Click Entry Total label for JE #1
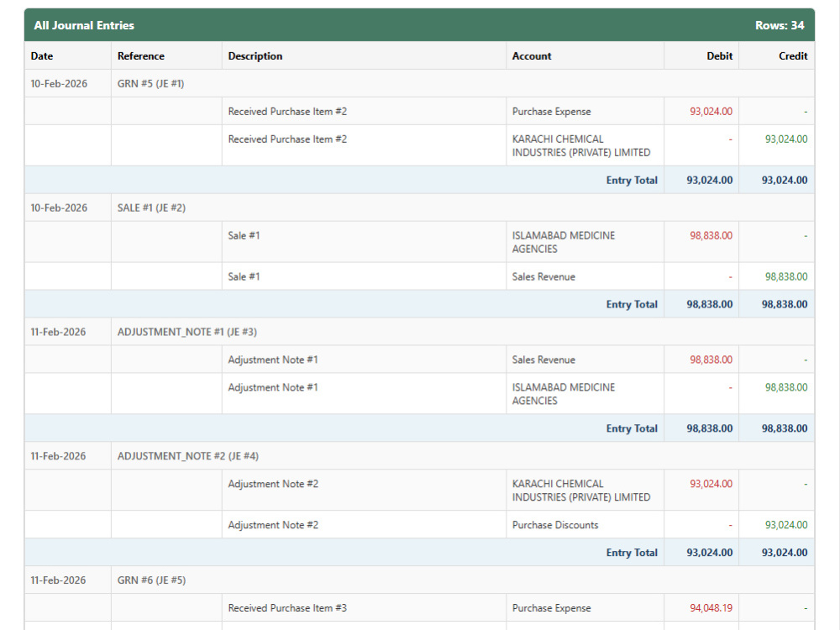The image size is (840, 630). [632, 180]
